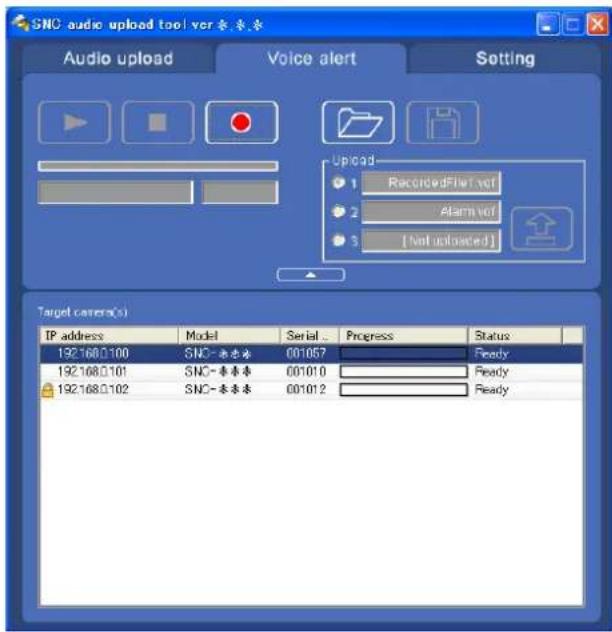Click the Alarm.vof file field
Image resolution: width=612 pixels, height=632 pixels.
[431, 212]
